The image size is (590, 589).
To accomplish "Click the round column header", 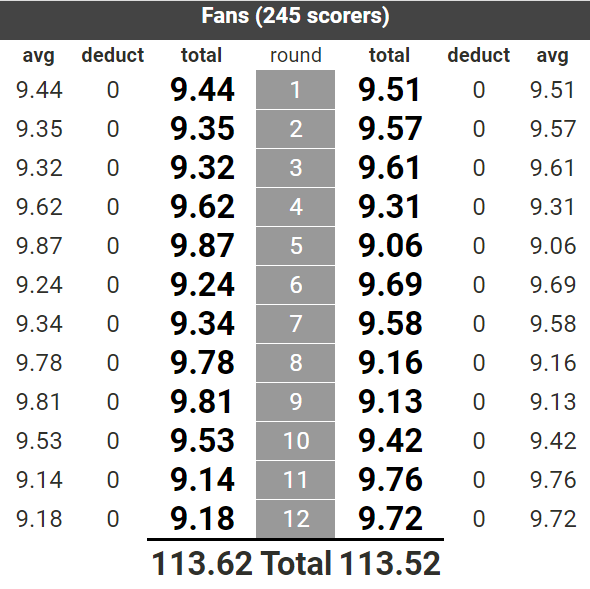I will pyautogui.click(x=296, y=55).
